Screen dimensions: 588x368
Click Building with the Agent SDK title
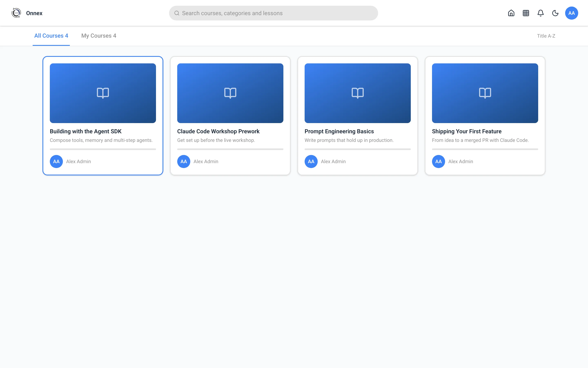point(86,131)
